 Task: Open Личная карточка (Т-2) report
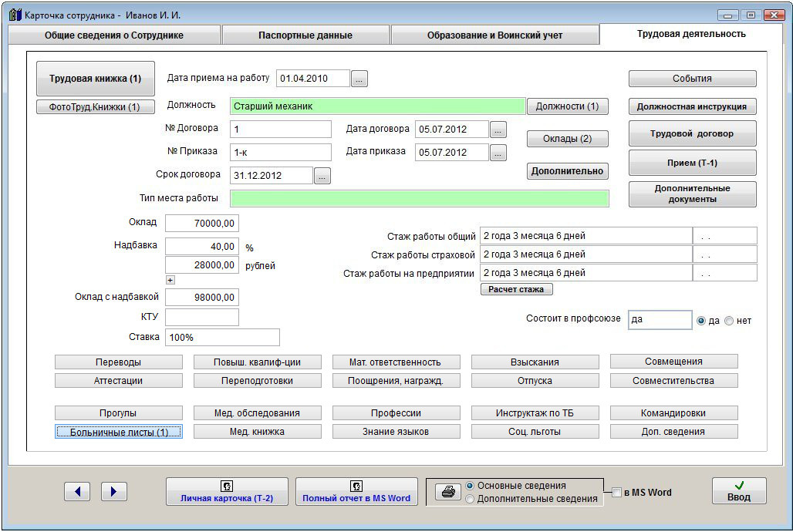227,491
